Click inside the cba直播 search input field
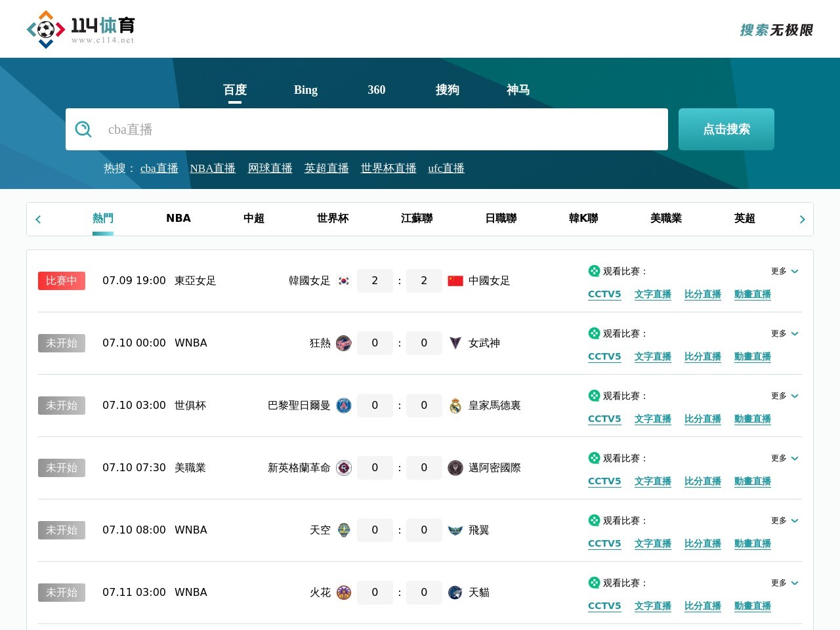Screen dimensions: 840x630 367,129
